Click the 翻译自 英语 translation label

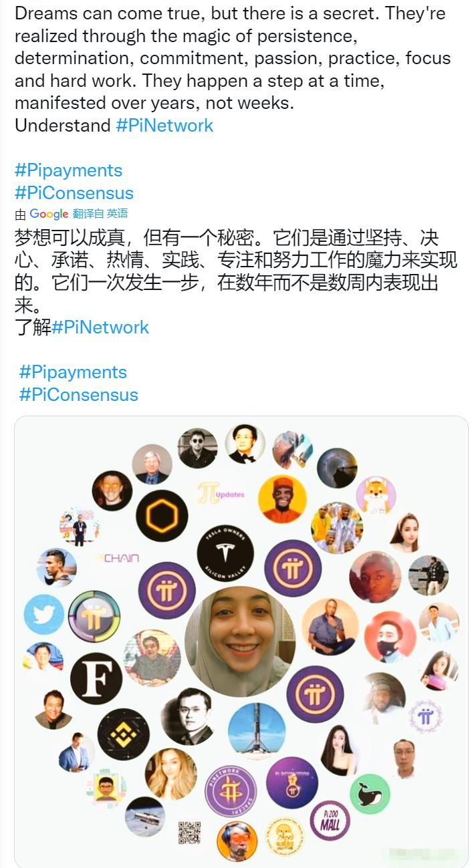coord(100,214)
